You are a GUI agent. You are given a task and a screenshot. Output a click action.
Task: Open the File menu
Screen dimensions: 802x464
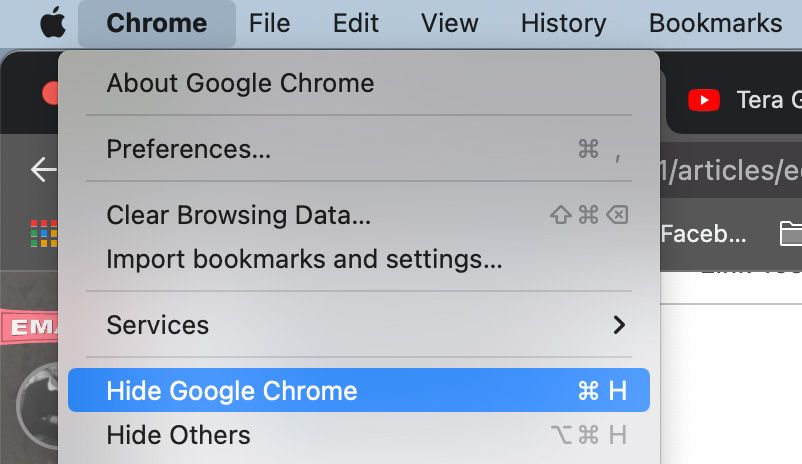click(x=269, y=23)
